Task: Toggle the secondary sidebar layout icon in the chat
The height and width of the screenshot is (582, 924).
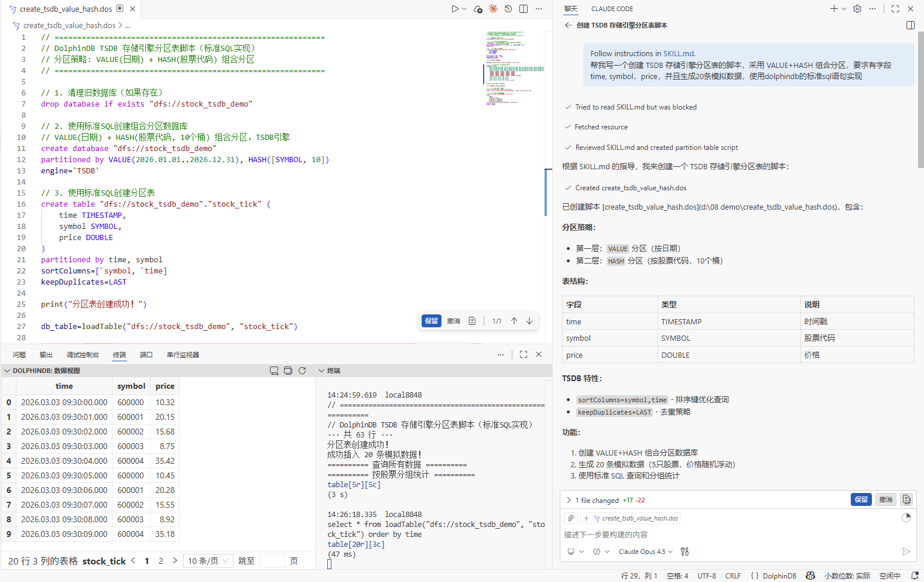Action: tap(911, 25)
